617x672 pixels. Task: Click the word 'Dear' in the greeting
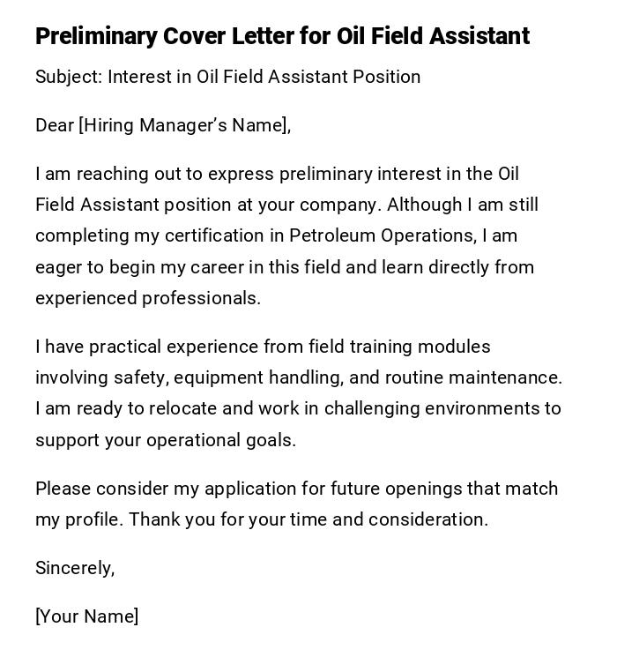(x=54, y=125)
